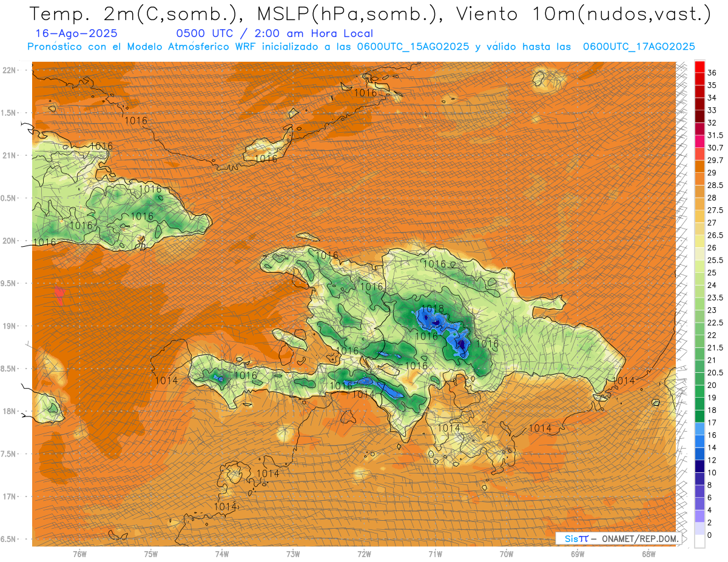728x562 pixels.
Task: Click the 76W longitude axis label
Action: point(79,554)
